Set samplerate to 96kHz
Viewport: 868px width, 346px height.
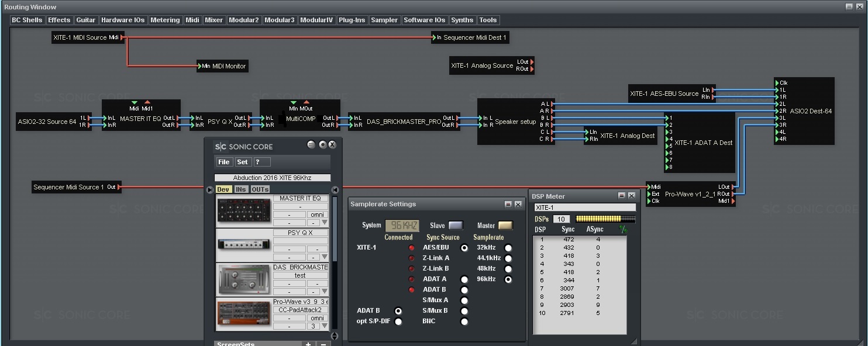[x=508, y=279]
